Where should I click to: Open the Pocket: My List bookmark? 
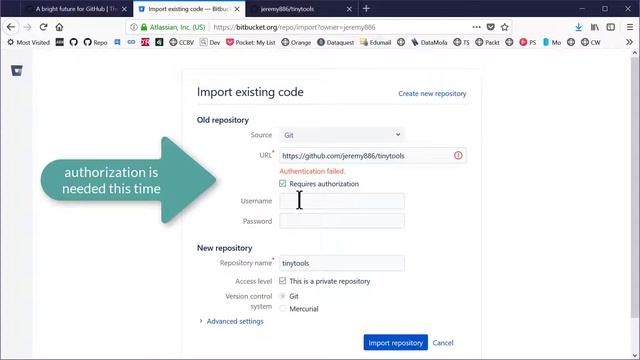tap(251, 42)
